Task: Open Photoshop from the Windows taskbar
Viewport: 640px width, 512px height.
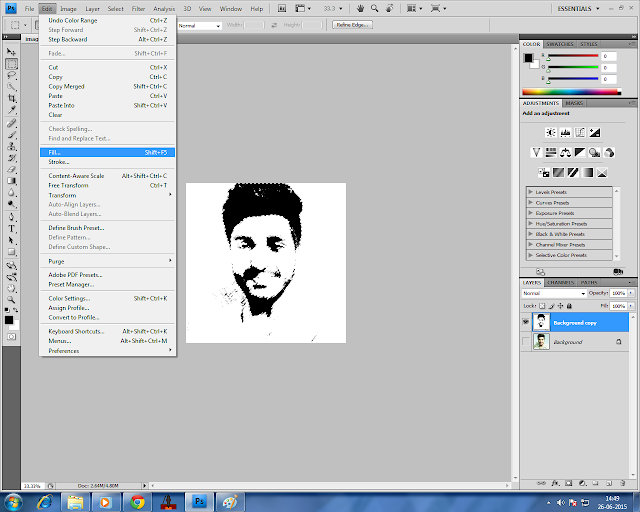Action: pos(198,501)
